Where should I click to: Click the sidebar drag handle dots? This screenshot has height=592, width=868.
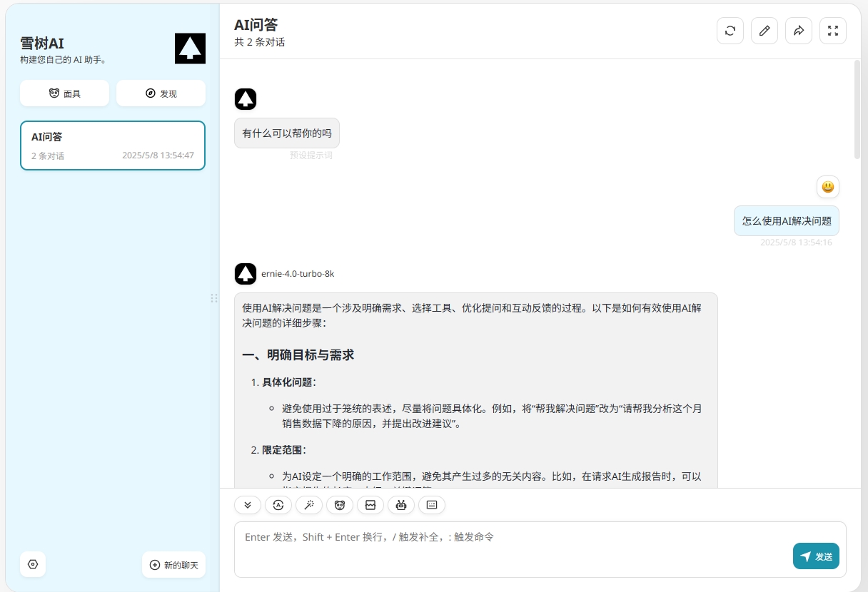click(x=214, y=297)
